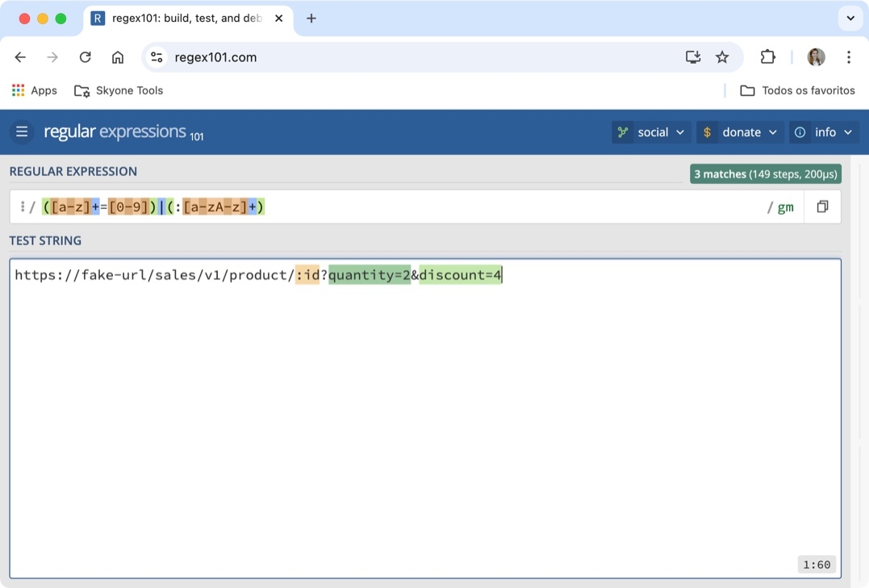Open the regex101 hamburger menu
Image resolution: width=869 pixels, height=588 pixels.
point(22,131)
